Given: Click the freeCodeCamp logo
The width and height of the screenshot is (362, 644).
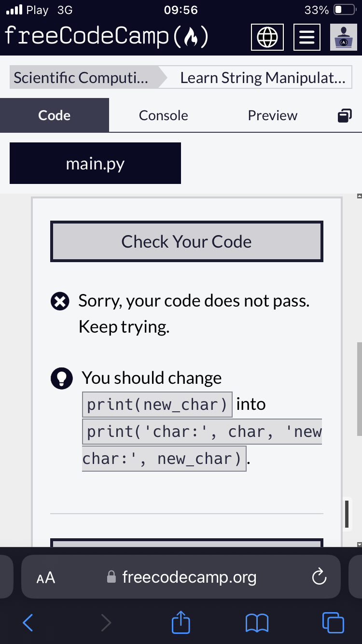Looking at the screenshot, I should click(106, 36).
